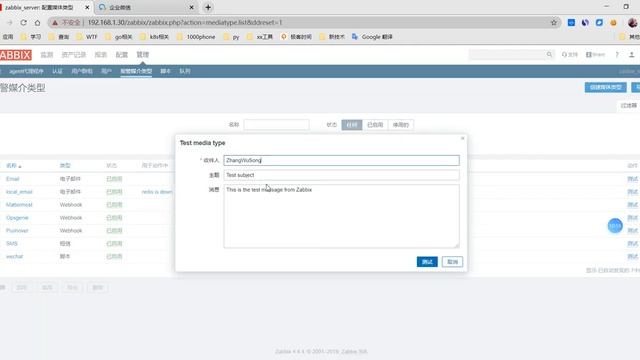Screen dimensions: 640x360
Task: Click the test link in the Email row
Action: pos(632,179)
